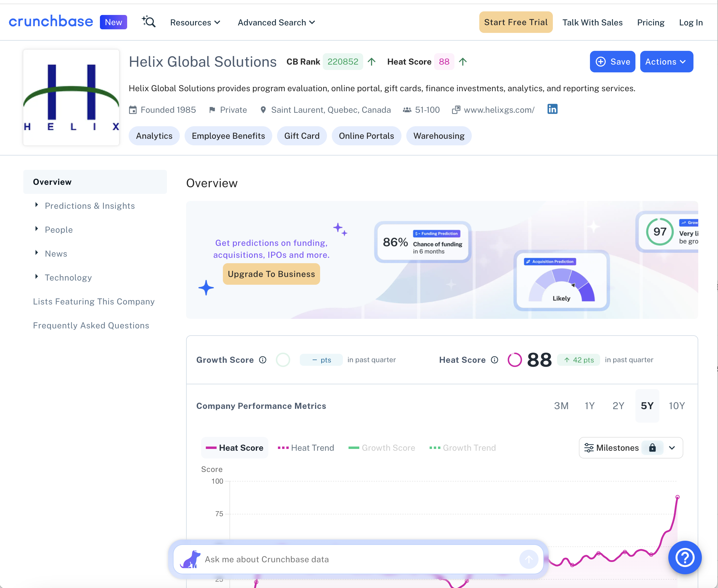The image size is (718, 588).
Task: Click the green arrow beside CB Rank
Action: point(372,62)
